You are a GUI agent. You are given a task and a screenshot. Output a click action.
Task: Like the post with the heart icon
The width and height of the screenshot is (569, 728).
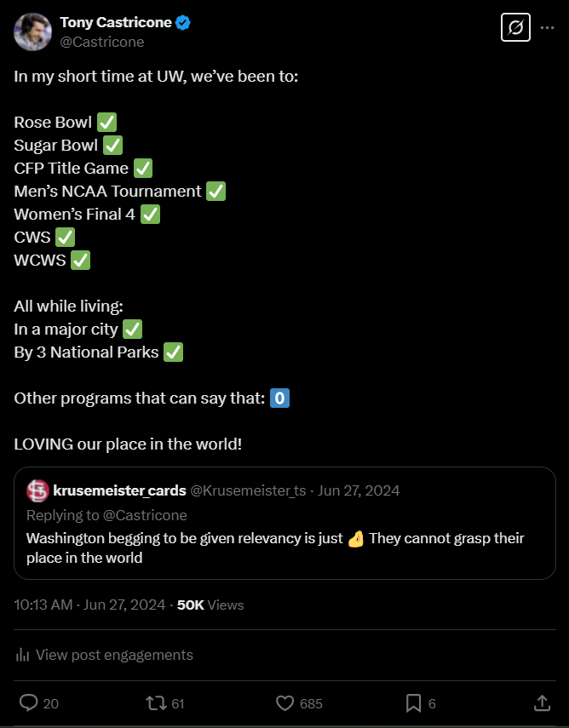285,703
